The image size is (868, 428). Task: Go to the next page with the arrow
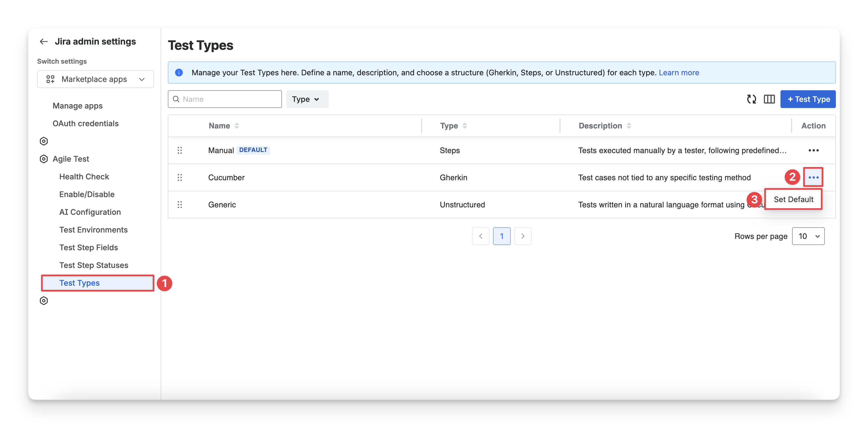[523, 236]
